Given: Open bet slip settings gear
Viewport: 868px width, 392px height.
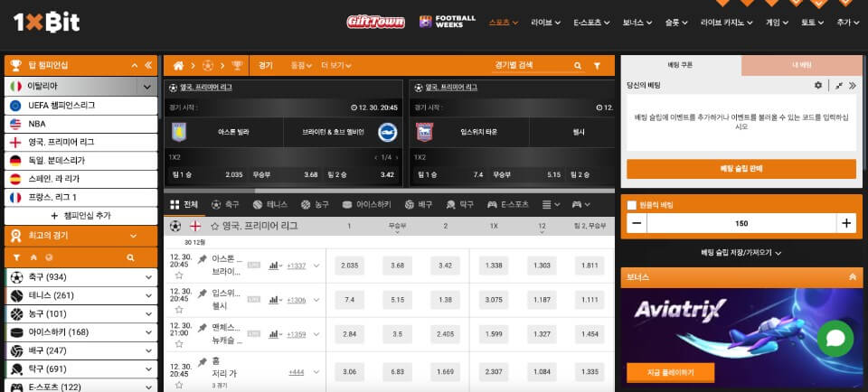Looking at the screenshot, I should pyautogui.click(x=818, y=85).
